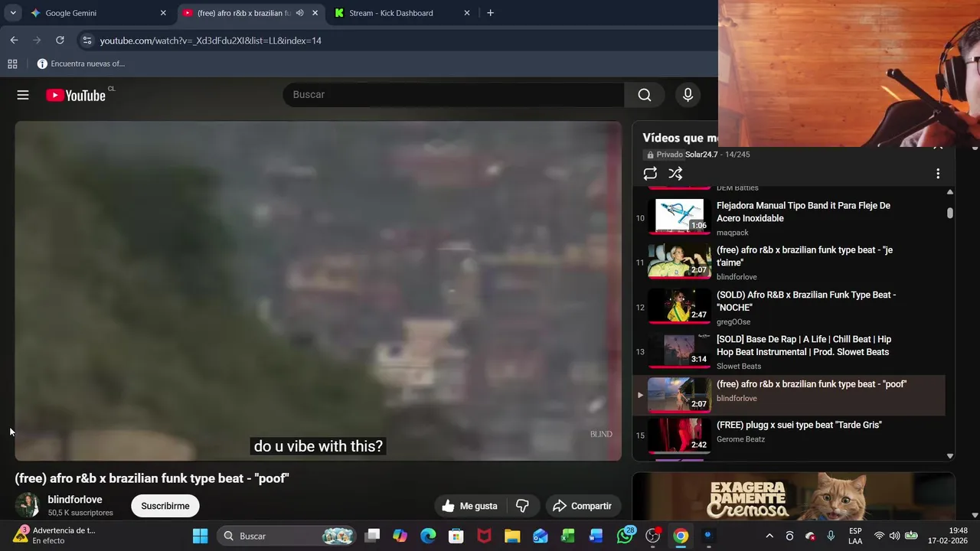Select the active afro r&b YouTube tab

tap(243, 13)
